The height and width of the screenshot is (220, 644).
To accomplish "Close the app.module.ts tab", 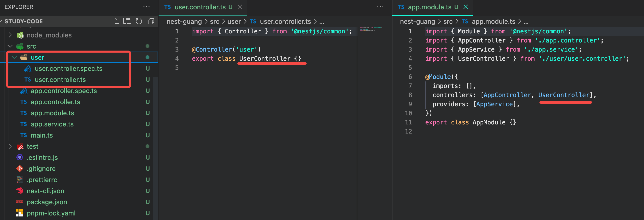I will click(x=466, y=7).
